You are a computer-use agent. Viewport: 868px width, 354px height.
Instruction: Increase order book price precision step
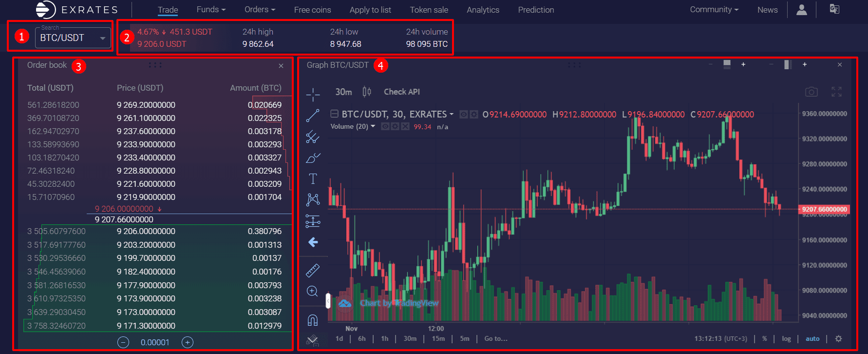pyautogui.click(x=188, y=342)
